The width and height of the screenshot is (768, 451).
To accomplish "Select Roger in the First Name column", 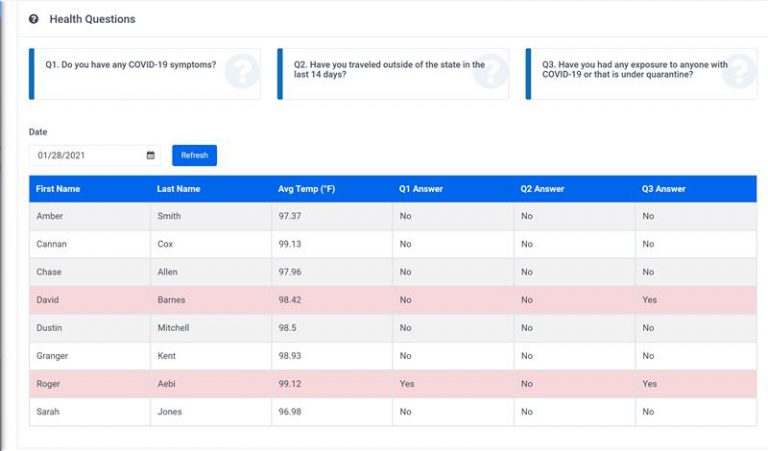I will tap(48, 384).
